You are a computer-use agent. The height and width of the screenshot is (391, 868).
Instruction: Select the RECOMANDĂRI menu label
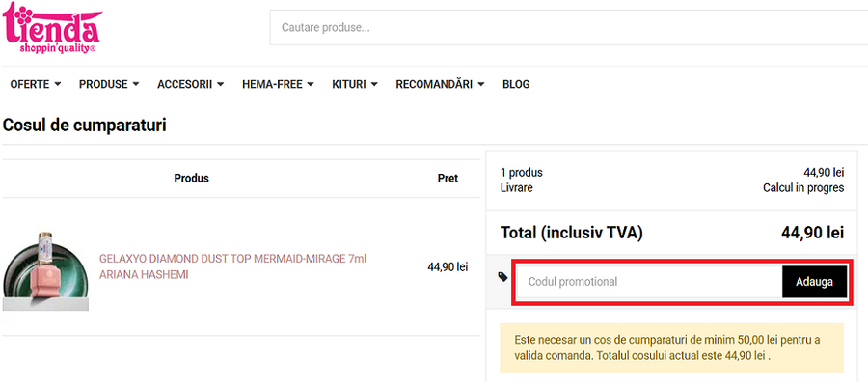click(434, 85)
